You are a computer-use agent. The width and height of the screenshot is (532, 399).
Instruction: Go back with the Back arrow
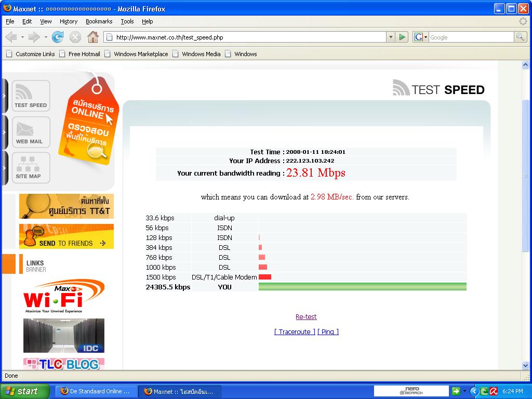coord(11,37)
